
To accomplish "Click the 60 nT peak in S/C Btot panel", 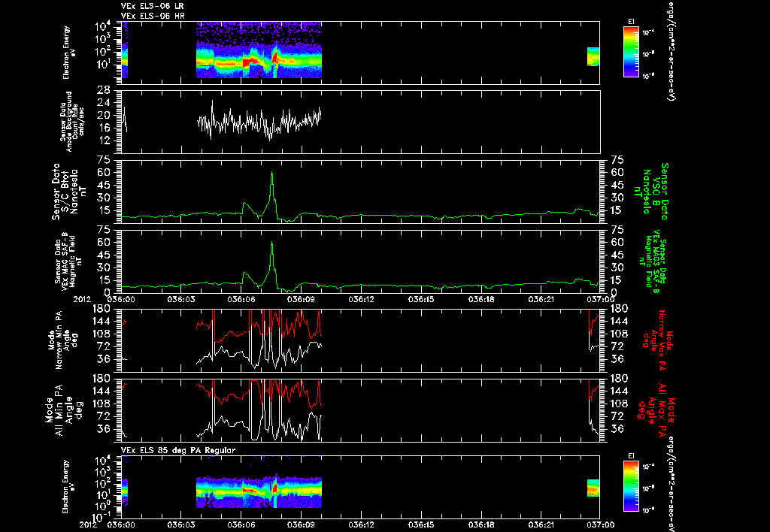I will tap(271, 173).
